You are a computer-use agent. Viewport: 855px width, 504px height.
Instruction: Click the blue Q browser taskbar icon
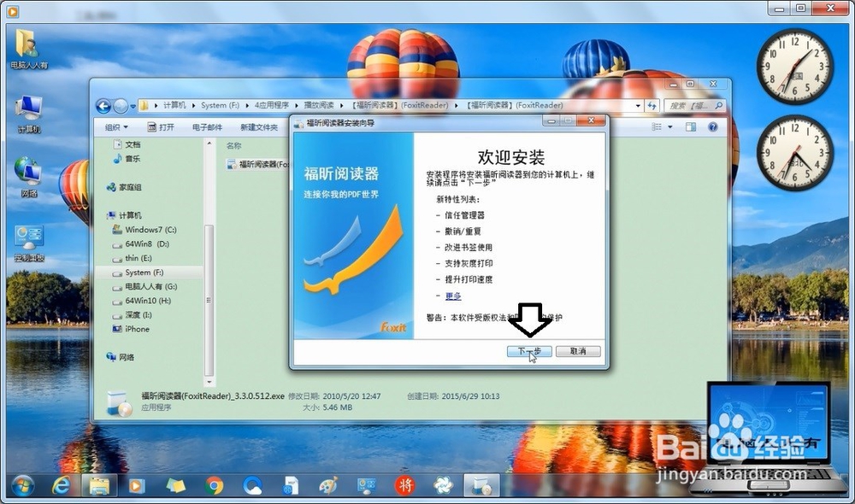click(252, 485)
